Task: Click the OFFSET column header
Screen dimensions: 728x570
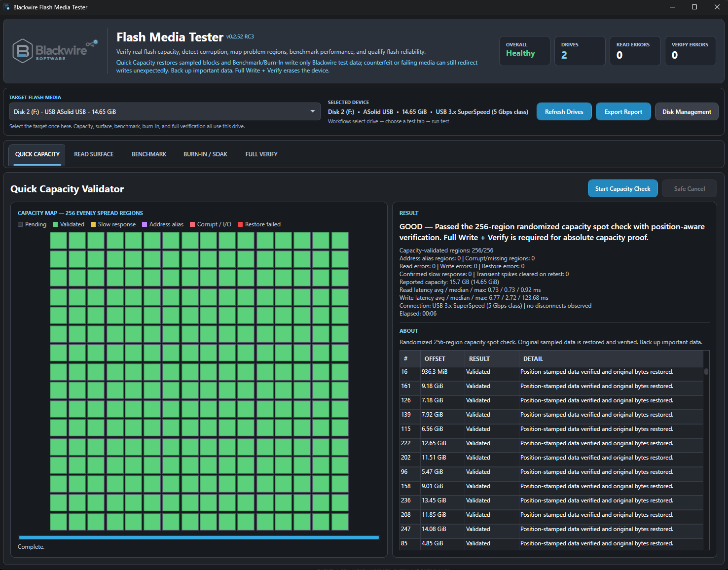Action: (x=442, y=359)
